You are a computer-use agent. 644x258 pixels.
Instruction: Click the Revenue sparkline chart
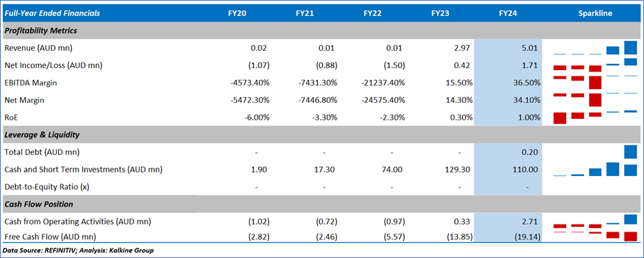[x=595, y=48]
